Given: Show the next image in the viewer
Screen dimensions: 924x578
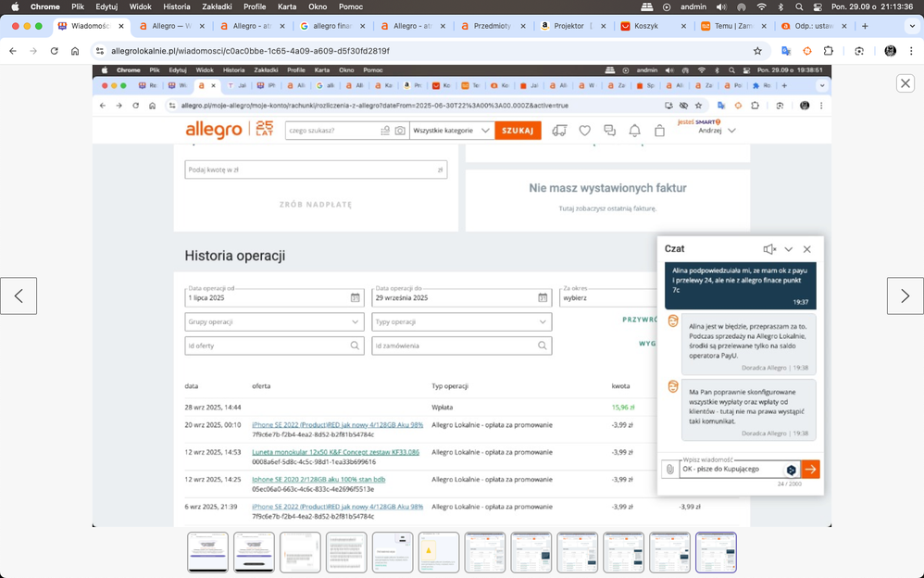Looking at the screenshot, I should 905,295.
